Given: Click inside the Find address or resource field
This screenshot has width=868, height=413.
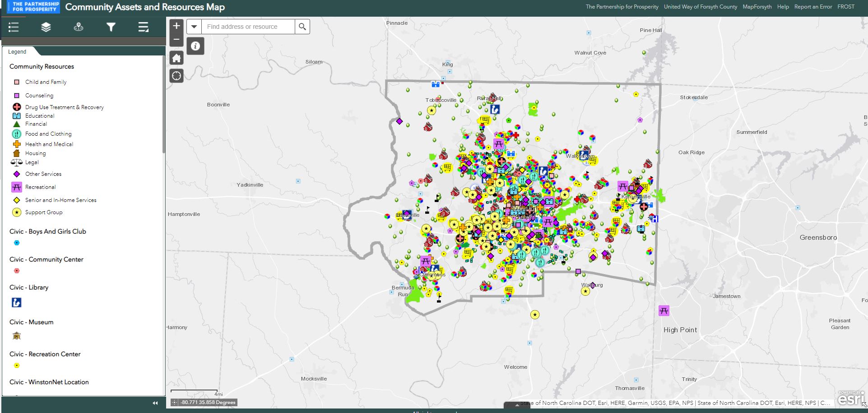Looking at the screenshot, I should (x=248, y=27).
